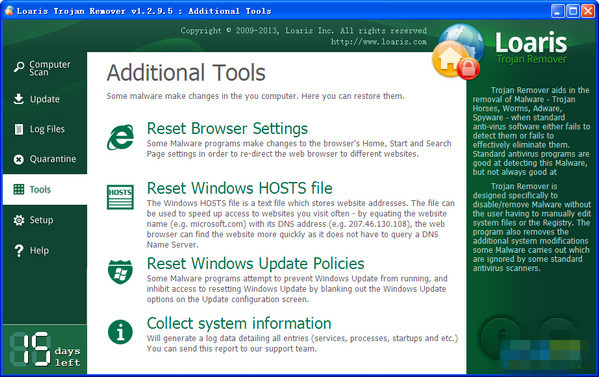
Task: Click the HOSTS file icon
Action: tap(120, 197)
